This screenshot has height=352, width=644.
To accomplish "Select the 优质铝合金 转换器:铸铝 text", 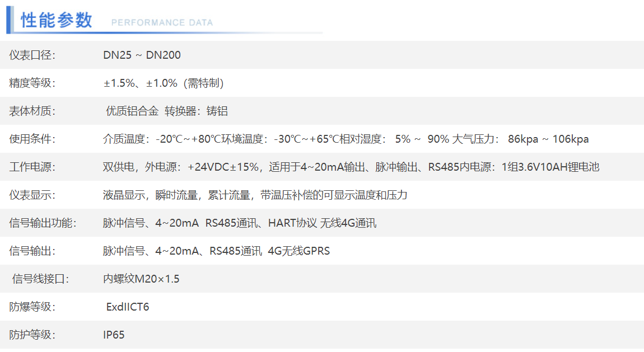I will (167, 111).
